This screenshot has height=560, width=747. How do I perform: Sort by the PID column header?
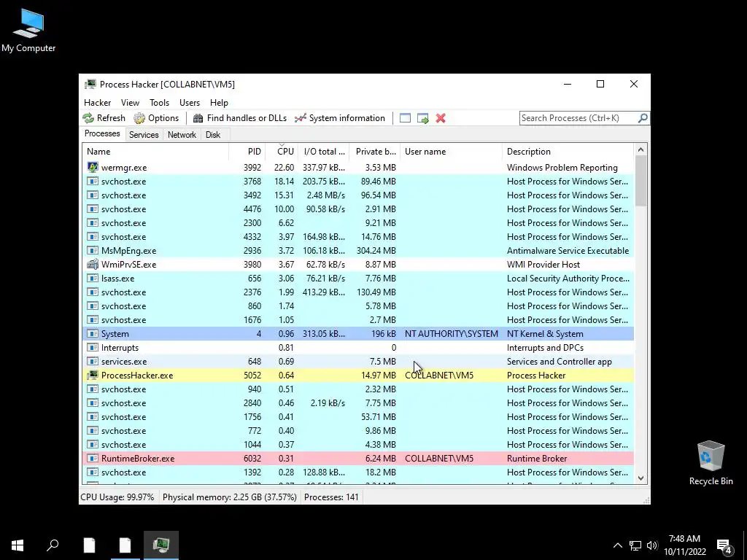247,152
